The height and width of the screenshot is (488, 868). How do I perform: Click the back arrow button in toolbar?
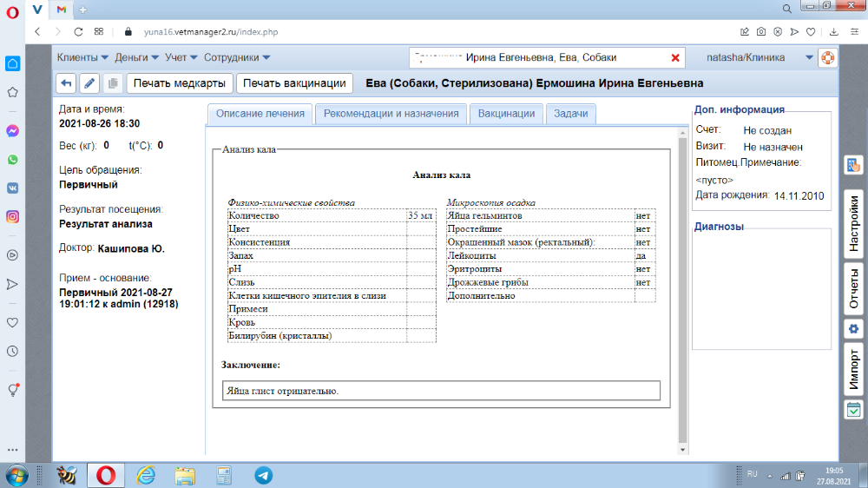66,83
